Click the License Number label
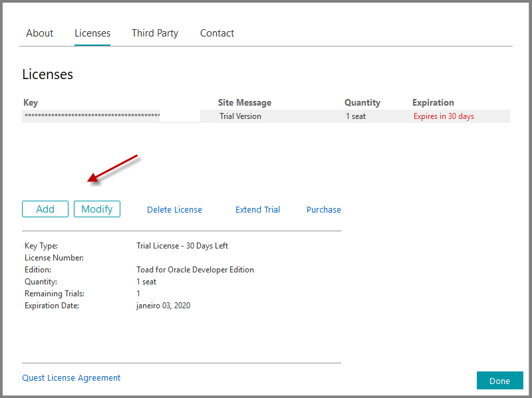 (55, 258)
